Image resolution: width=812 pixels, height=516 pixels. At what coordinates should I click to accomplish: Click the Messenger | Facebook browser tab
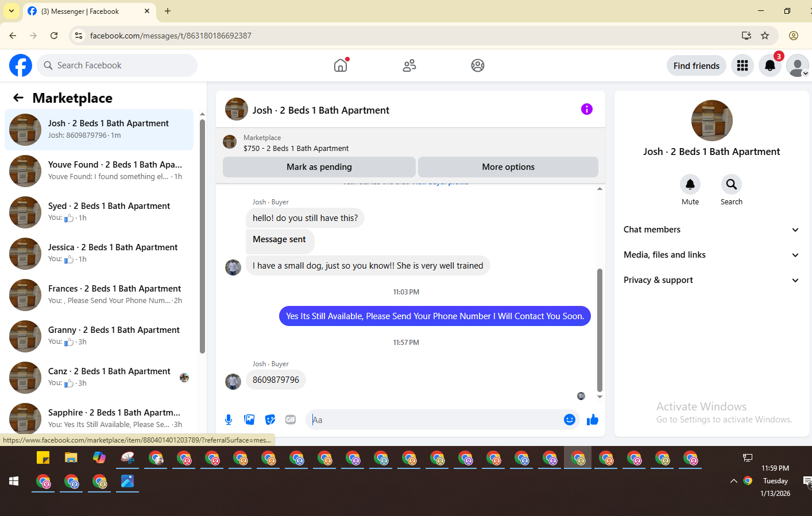click(89, 11)
